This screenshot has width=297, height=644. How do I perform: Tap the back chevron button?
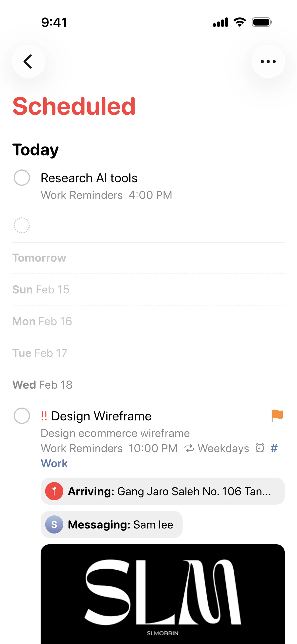coord(28,61)
